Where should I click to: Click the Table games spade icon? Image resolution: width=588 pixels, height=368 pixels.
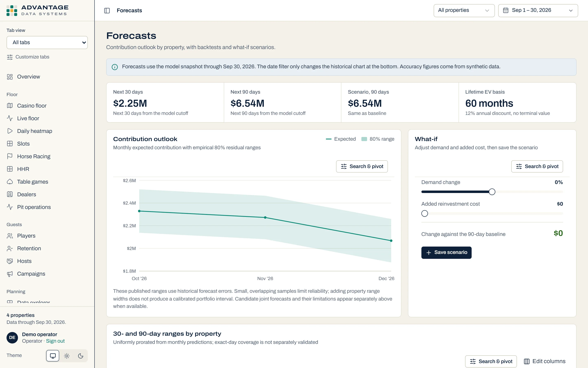[10, 182]
